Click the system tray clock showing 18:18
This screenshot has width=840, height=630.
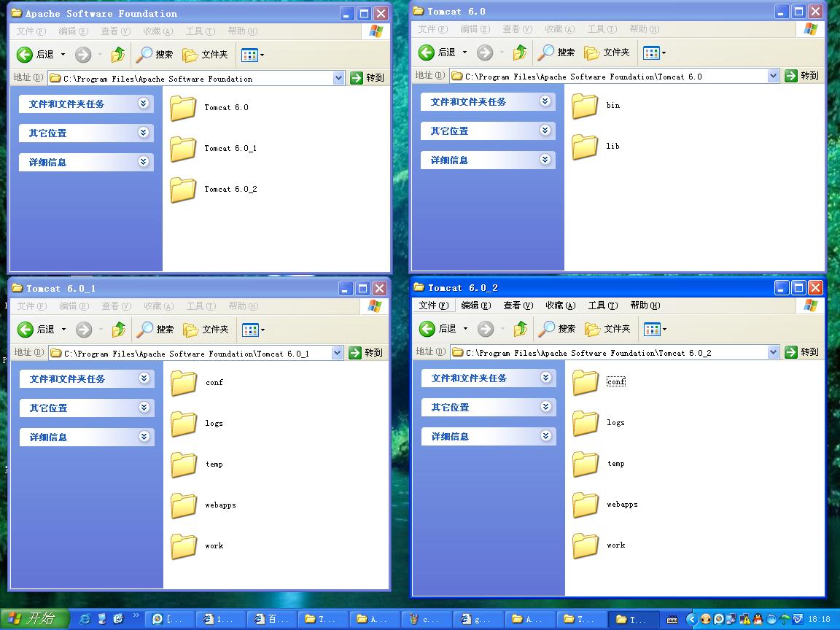(819, 619)
